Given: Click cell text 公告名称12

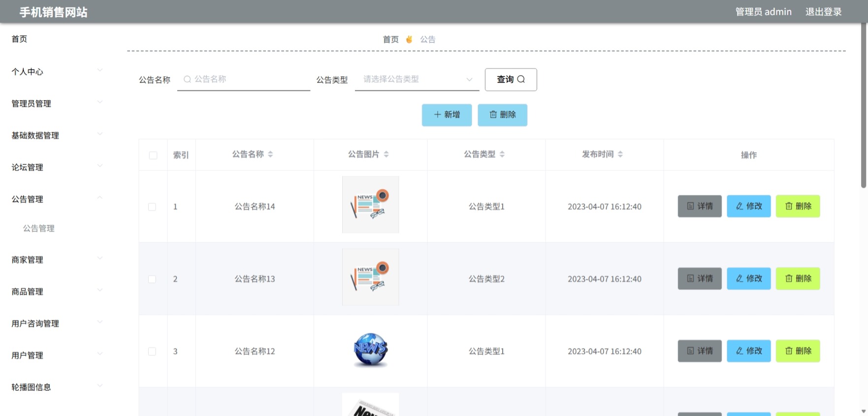Looking at the screenshot, I should tap(255, 351).
